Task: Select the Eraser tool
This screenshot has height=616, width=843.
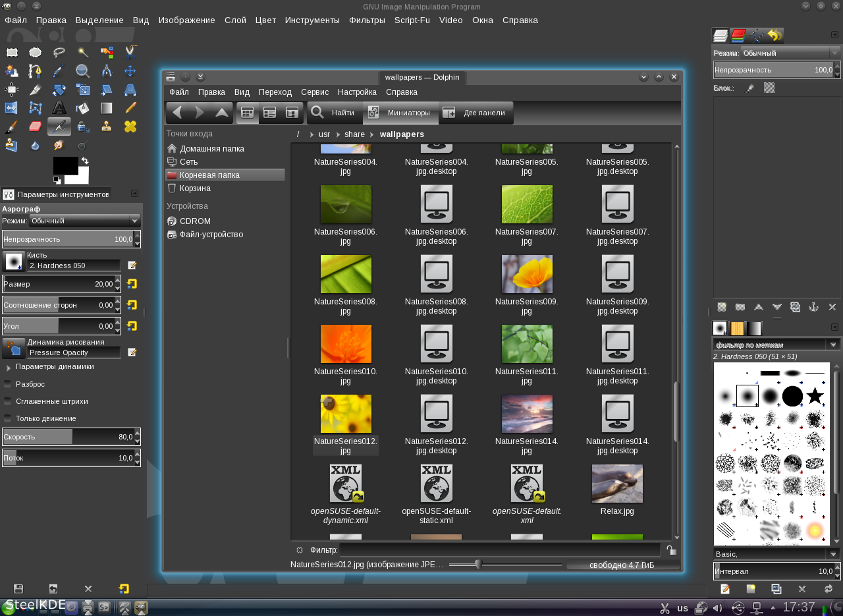Action: [36, 126]
